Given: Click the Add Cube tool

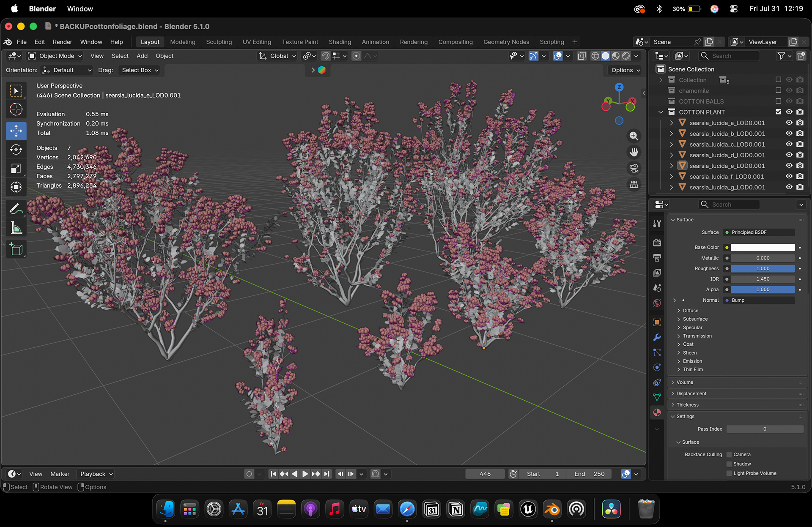Looking at the screenshot, I should pos(16,249).
